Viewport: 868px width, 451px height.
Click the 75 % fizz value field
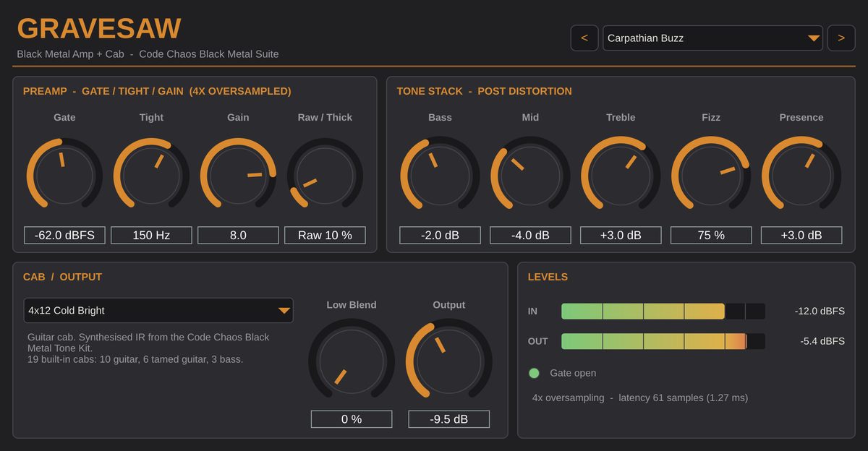[711, 235]
